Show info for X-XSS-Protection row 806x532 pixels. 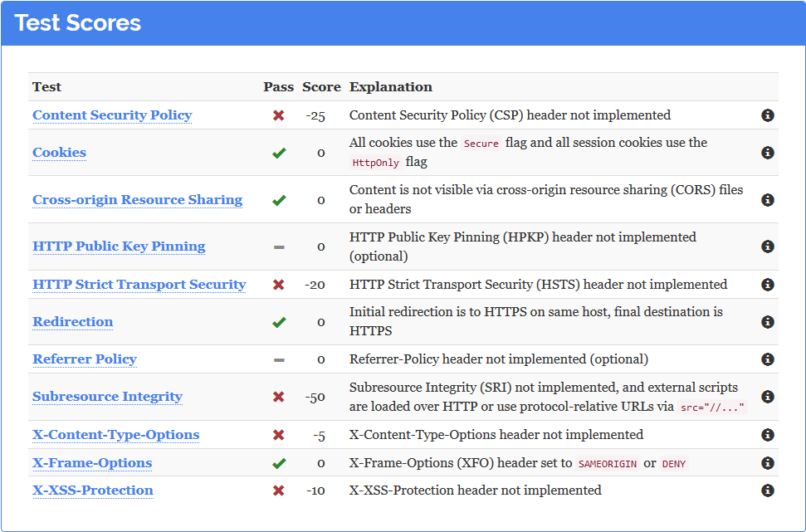768,491
